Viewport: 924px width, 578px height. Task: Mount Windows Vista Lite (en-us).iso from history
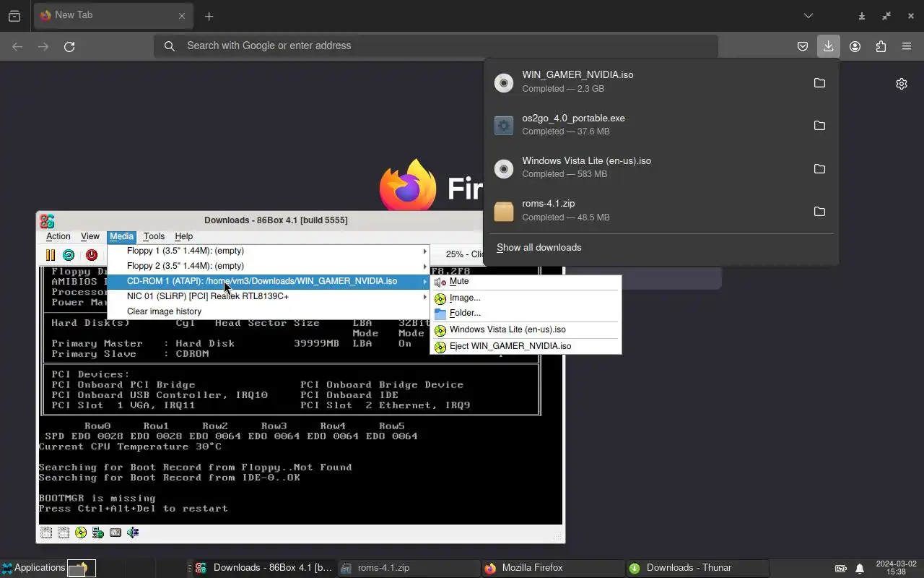point(526,329)
